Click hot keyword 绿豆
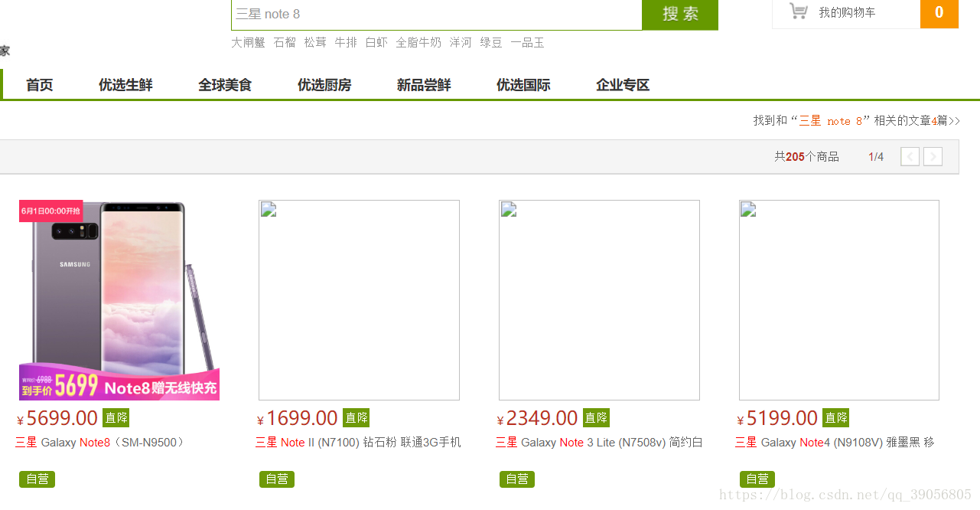The height and width of the screenshot is (510, 980). tap(491, 43)
